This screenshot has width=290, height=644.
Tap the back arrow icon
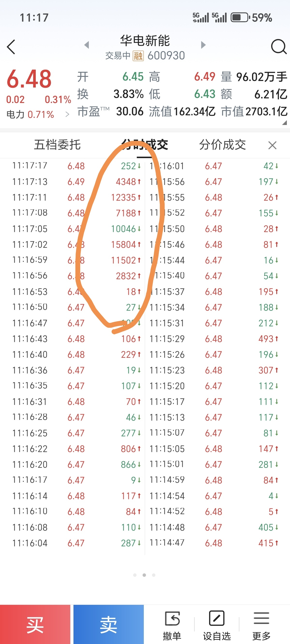coord(11,47)
